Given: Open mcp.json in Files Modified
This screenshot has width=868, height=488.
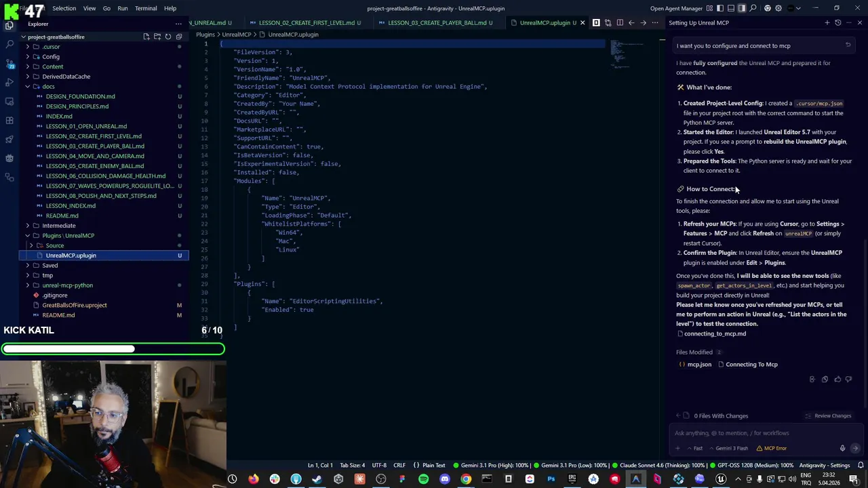Looking at the screenshot, I should pyautogui.click(x=696, y=365).
